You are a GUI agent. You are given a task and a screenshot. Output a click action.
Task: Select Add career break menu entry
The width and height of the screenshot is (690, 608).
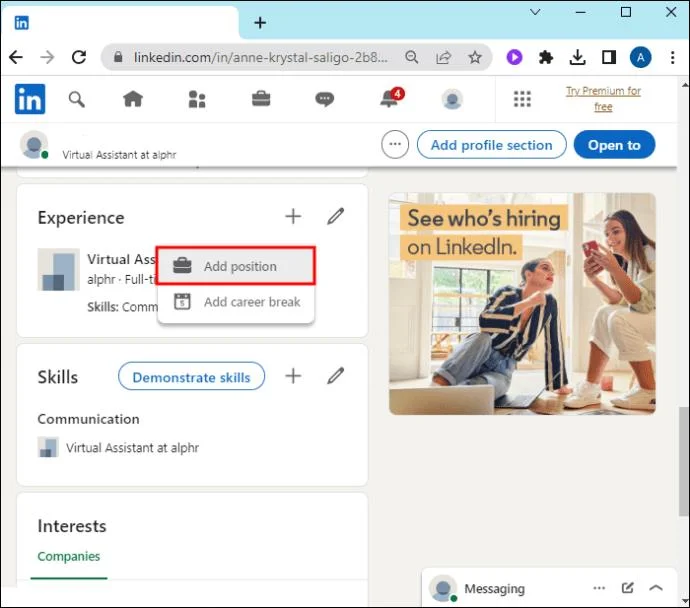(x=236, y=302)
